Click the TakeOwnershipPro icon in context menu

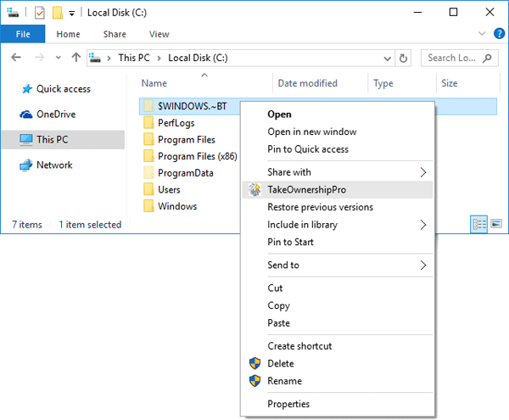(x=254, y=190)
